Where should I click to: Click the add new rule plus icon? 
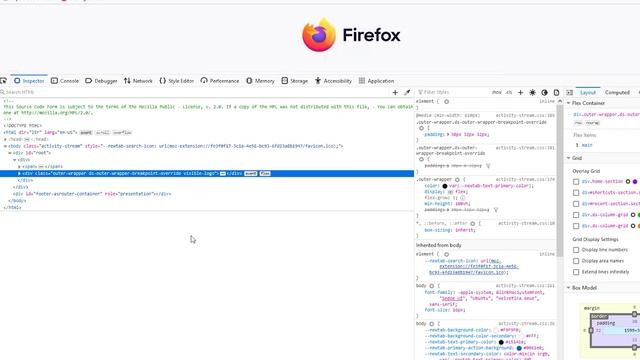pos(520,93)
